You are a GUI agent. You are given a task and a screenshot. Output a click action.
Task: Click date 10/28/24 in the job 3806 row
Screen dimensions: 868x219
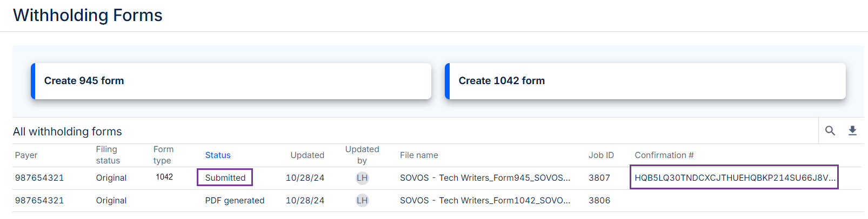pyautogui.click(x=305, y=201)
